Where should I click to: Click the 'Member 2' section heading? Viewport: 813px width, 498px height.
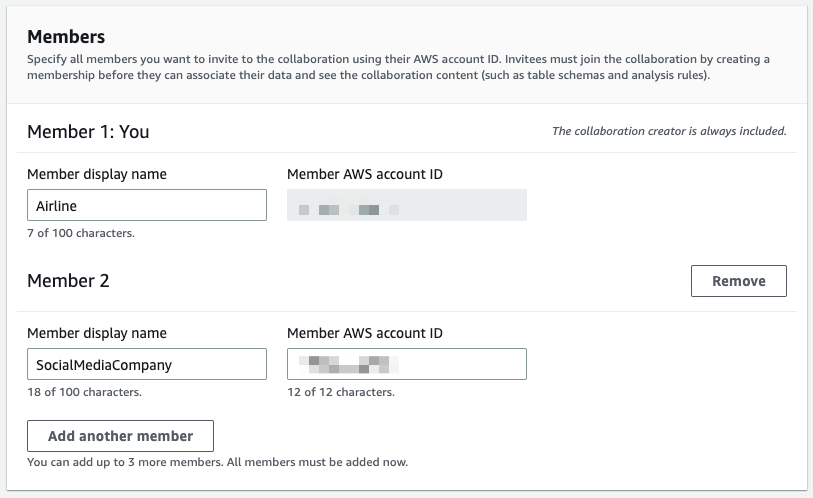click(x=68, y=281)
